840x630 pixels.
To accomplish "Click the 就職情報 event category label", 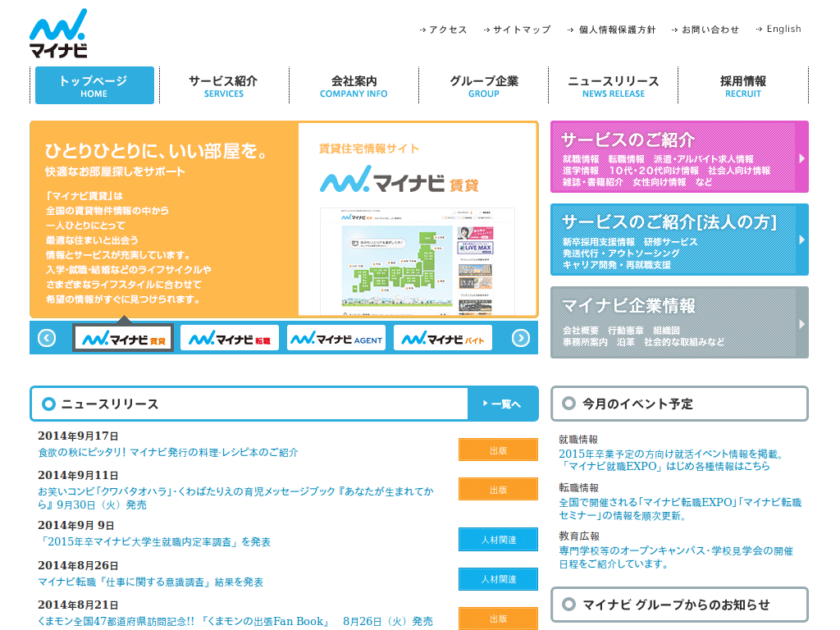I will (578, 440).
